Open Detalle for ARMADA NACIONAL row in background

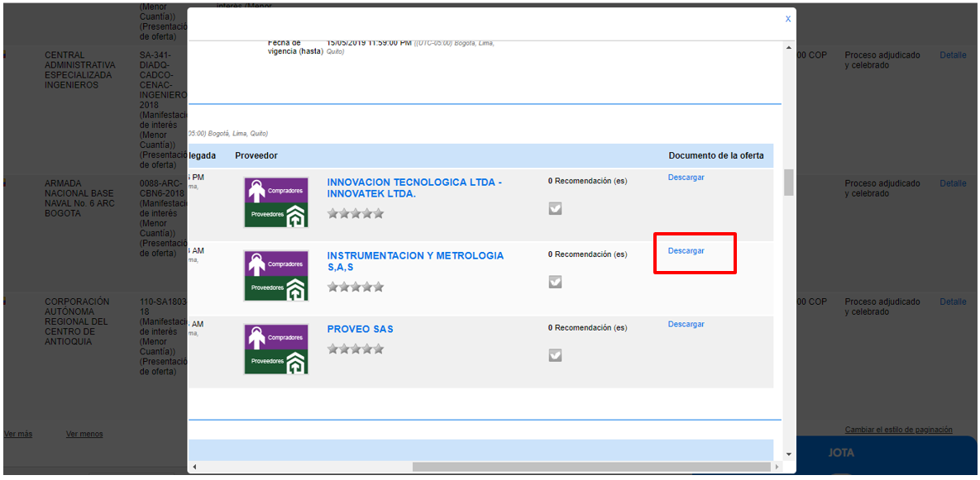click(x=954, y=183)
